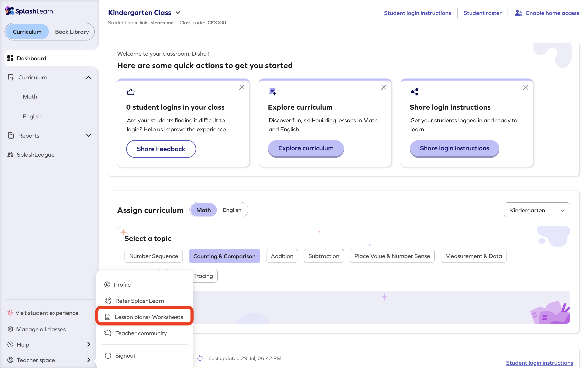Click the refresh icon beside Last updated
The height and width of the screenshot is (368, 588).
click(200, 358)
